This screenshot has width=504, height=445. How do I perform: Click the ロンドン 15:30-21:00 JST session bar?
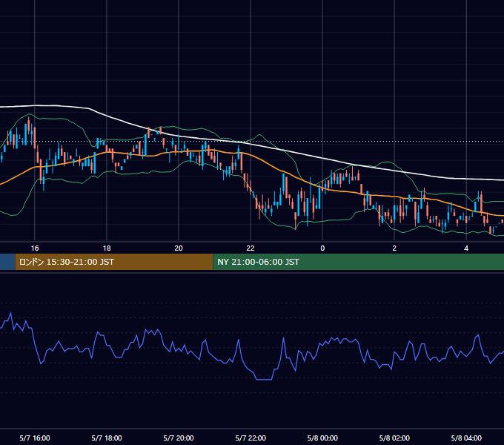[x=114, y=262]
